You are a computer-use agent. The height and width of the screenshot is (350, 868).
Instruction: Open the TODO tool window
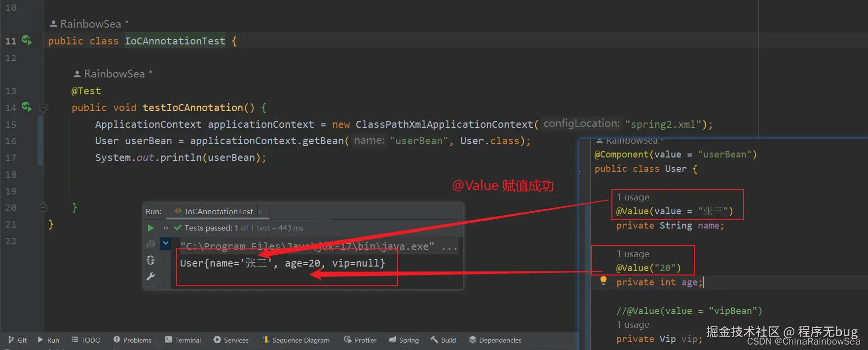(x=86, y=340)
